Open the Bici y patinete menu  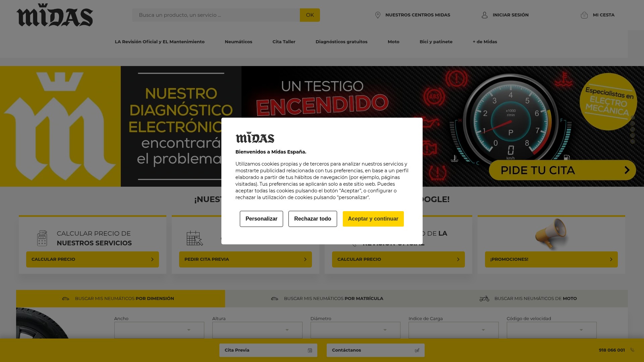(x=436, y=42)
